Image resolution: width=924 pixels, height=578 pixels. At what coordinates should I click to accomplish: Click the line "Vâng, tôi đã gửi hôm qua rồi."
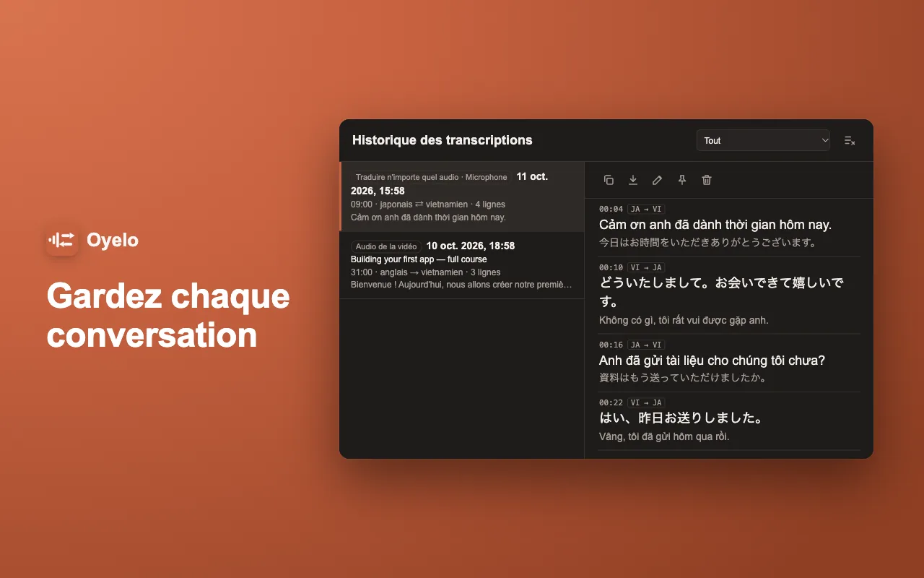coord(664,436)
